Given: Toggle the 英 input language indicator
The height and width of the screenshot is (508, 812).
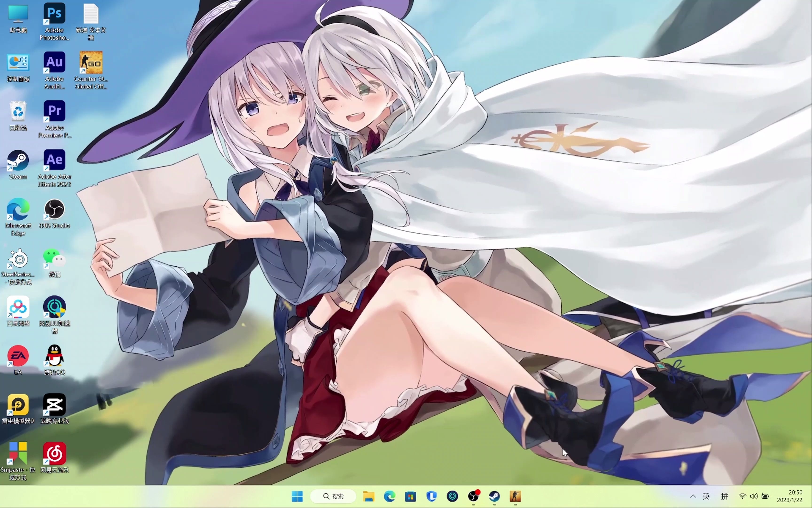Looking at the screenshot, I should 706,496.
